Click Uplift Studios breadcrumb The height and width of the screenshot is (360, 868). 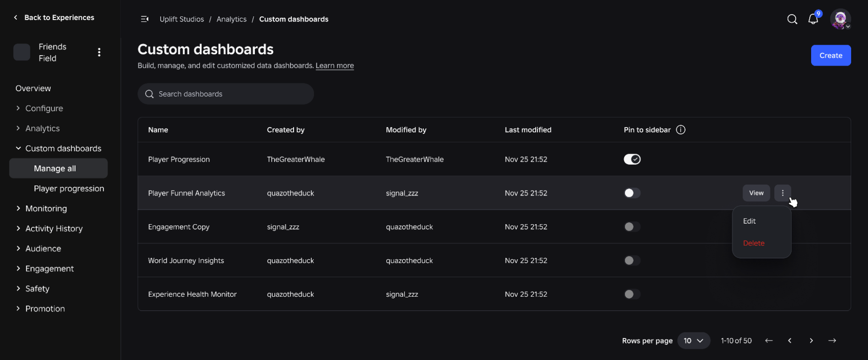click(x=182, y=19)
